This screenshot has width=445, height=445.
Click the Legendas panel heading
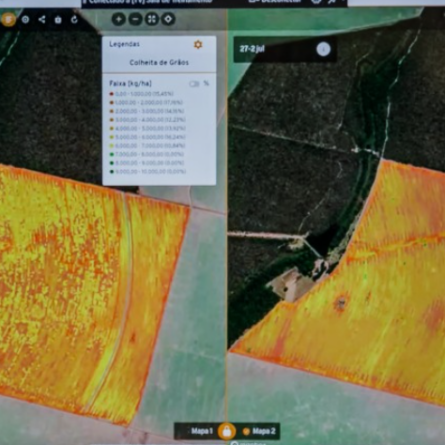click(x=124, y=44)
